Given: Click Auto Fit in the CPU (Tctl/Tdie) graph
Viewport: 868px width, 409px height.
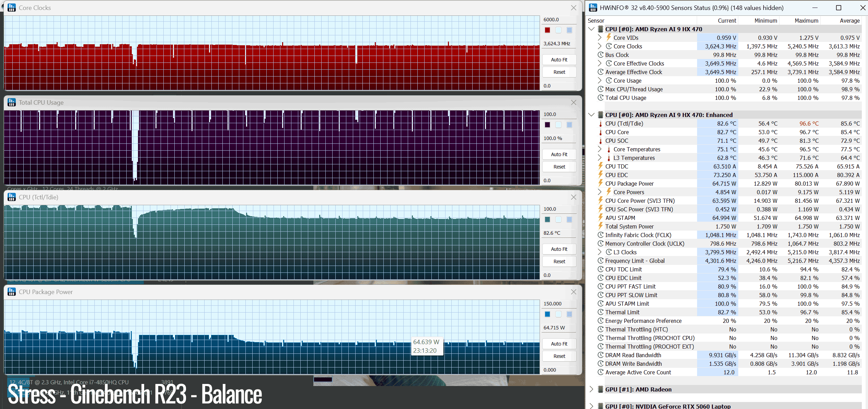Looking at the screenshot, I should click(x=559, y=249).
